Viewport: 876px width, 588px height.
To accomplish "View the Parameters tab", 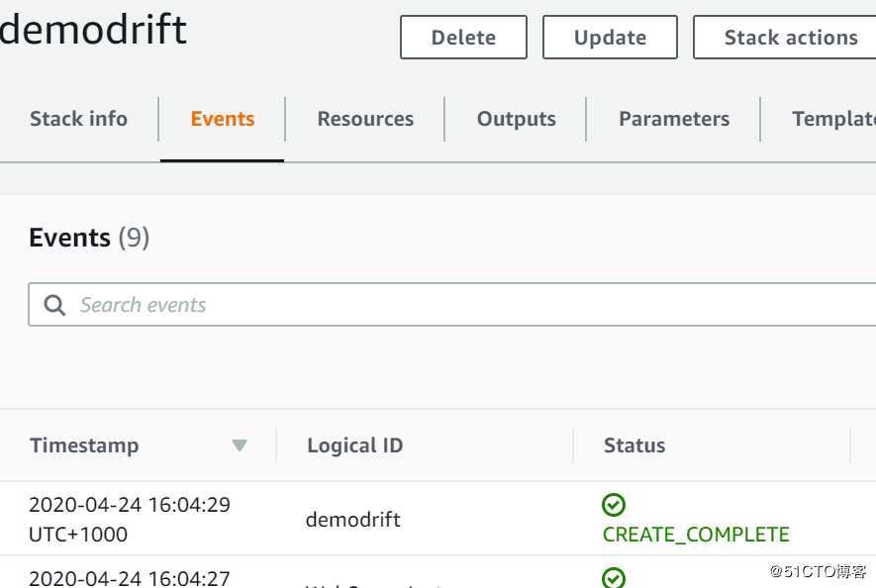I will click(674, 119).
